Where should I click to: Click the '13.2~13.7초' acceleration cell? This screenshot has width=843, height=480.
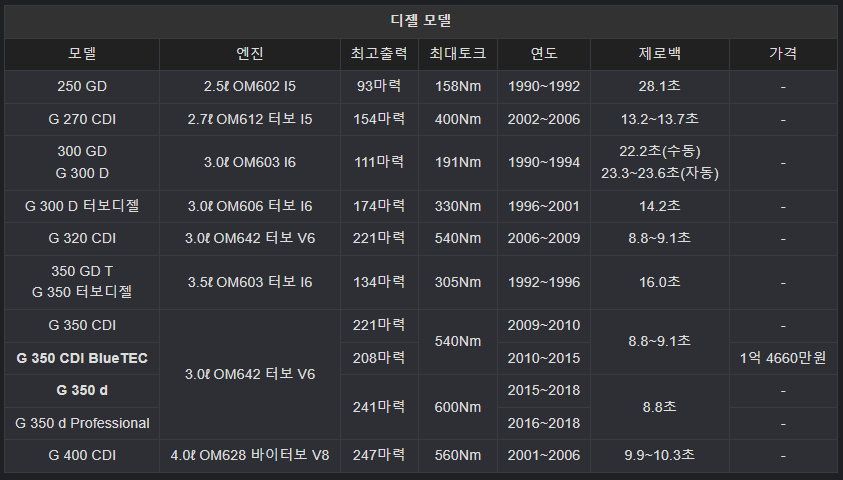[x=660, y=119]
